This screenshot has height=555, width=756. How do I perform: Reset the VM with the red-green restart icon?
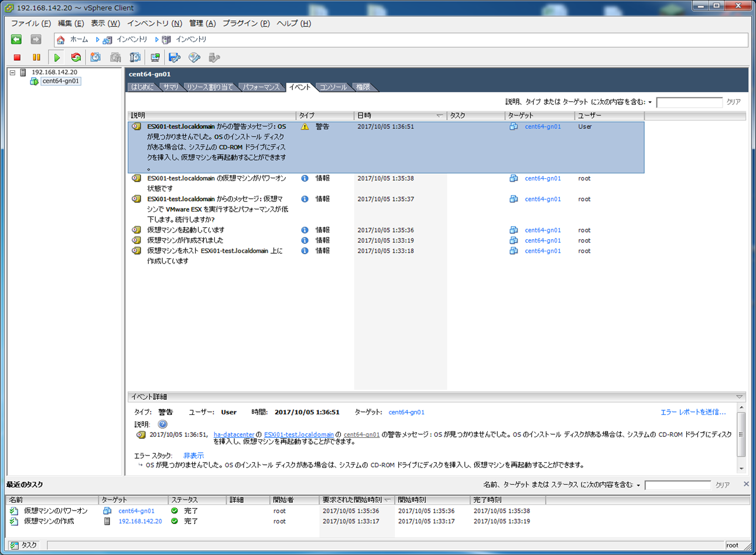[x=76, y=57]
